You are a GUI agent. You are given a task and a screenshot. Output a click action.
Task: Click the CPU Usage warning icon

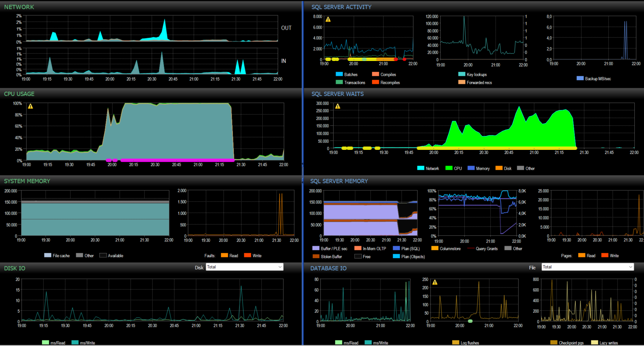coord(30,106)
